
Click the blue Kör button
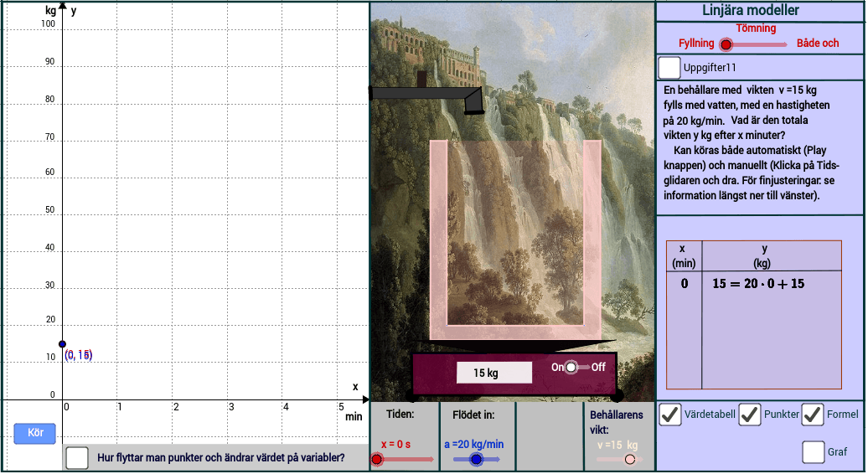pyautogui.click(x=35, y=432)
